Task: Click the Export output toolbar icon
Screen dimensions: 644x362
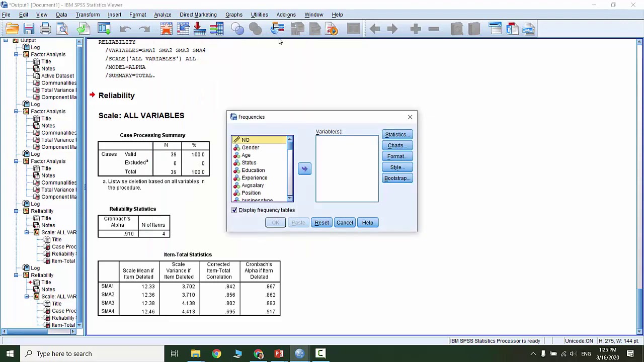Action: click(x=83, y=29)
